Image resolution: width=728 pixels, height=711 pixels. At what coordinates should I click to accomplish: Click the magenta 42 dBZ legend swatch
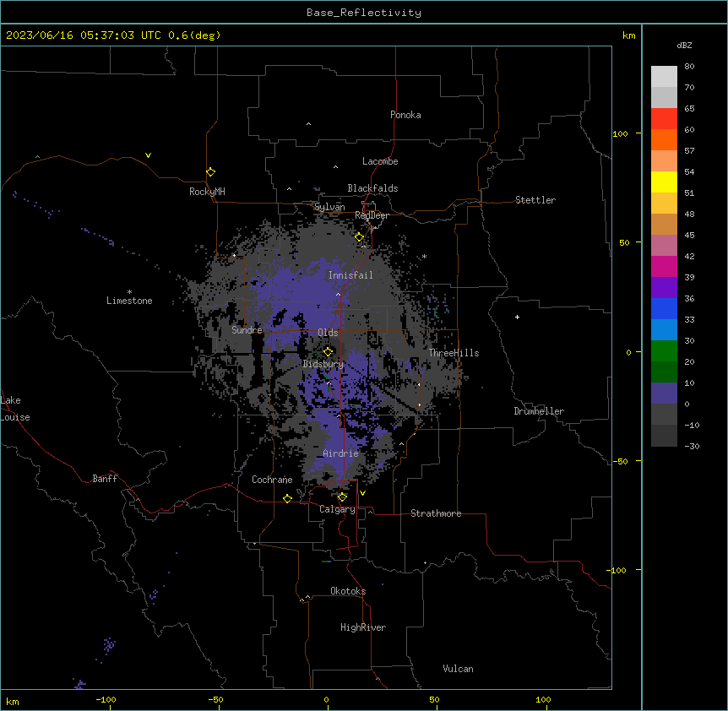[664, 266]
